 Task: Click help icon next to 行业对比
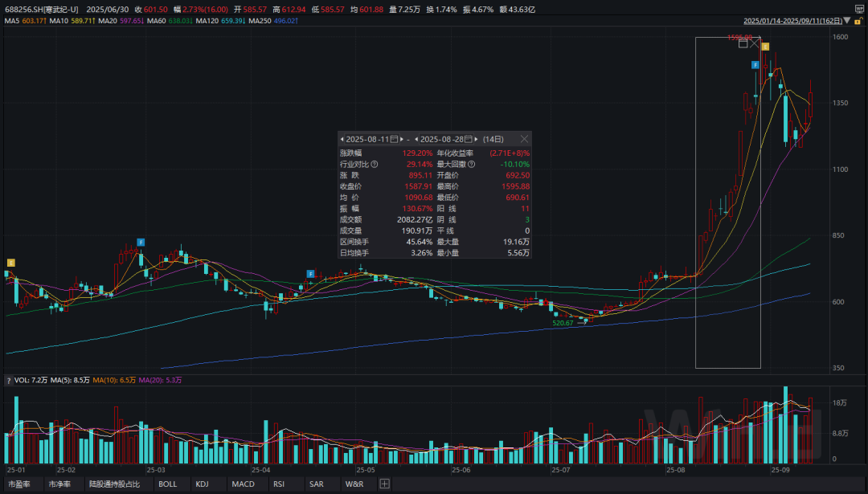(375, 164)
